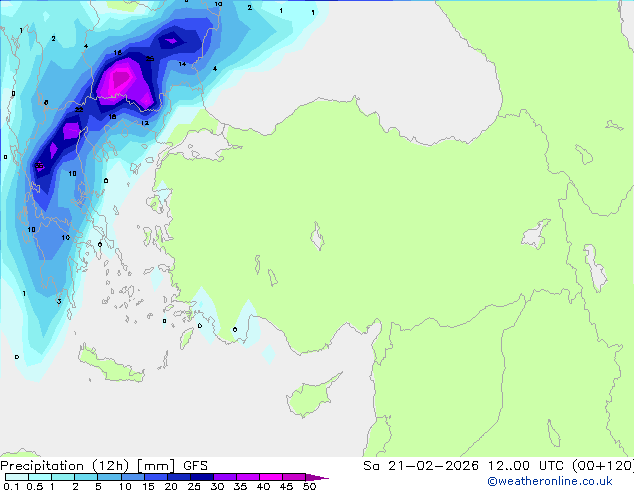This screenshot has width=634, height=490.
Task: Pick the 45–50 mm legend swatch
Action: pyautogui.click(x=294, y=477)
